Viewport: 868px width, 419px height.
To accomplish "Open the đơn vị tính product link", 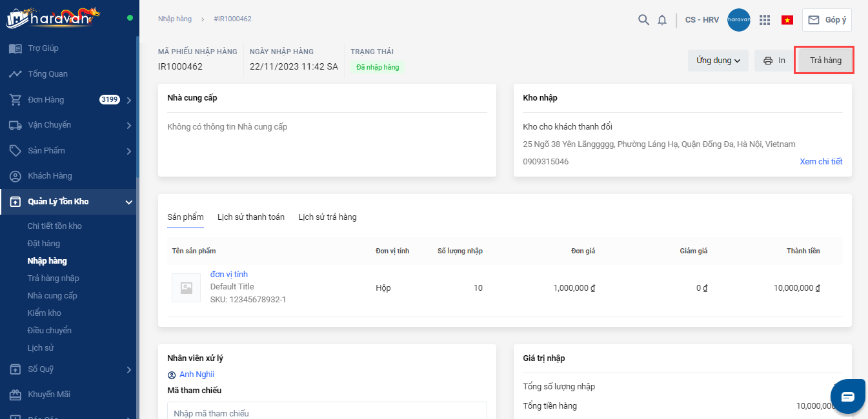I will [229, 275].
